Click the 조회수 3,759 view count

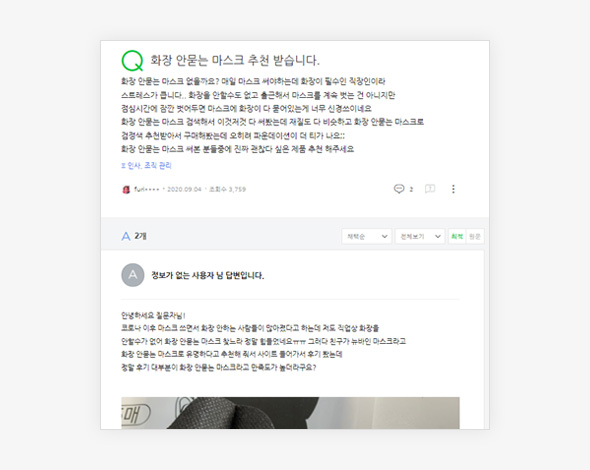point(227,189)
